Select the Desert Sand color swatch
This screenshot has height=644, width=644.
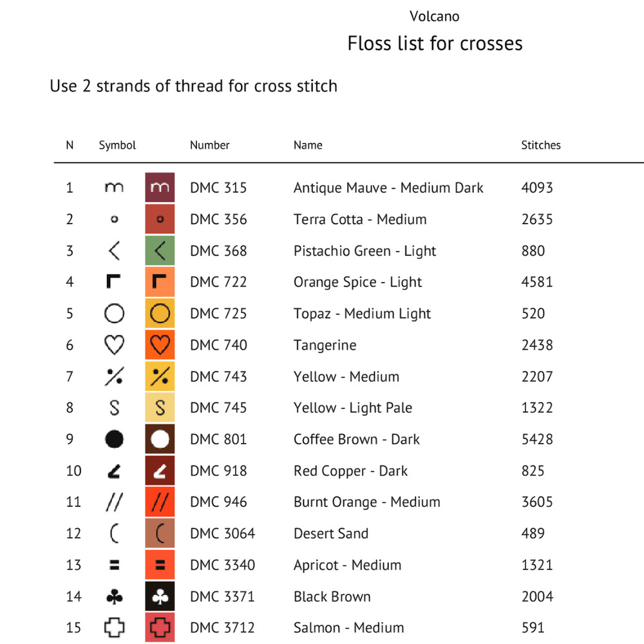point(160,534)
